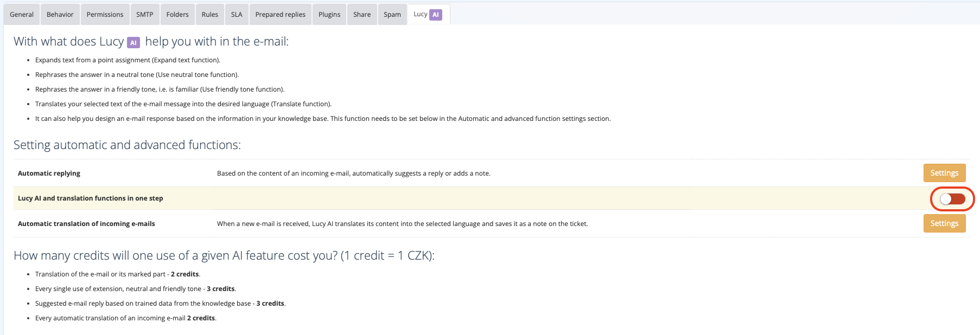Screen dimensions: 980x335
Task: Click 'Setting automatic and advanced functions:' heading
Action: pyautogui.click(x=127, y=145)
